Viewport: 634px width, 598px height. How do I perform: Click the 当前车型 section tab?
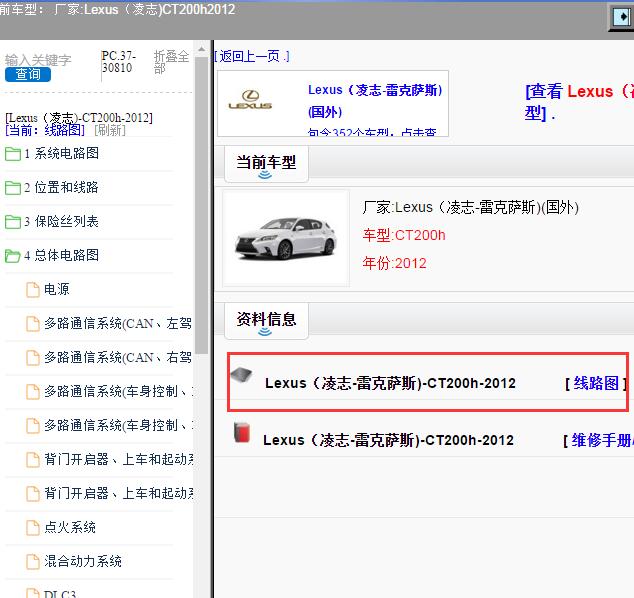pyautogui.click(x=266, y=163)
